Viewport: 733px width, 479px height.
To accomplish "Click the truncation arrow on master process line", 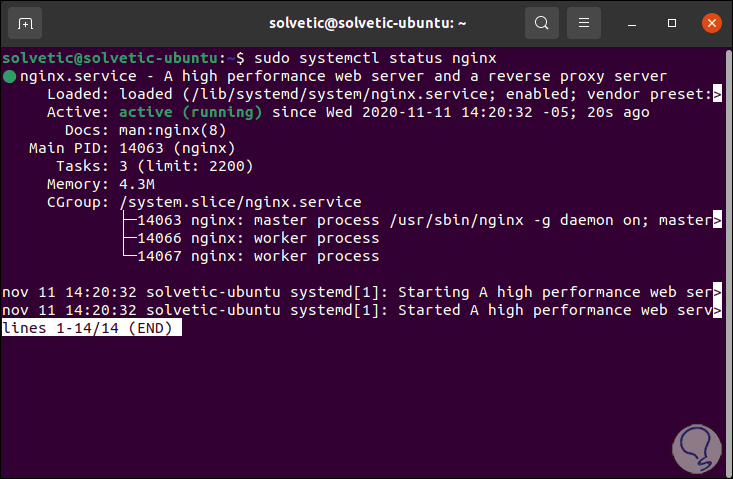I will point(716,220).
